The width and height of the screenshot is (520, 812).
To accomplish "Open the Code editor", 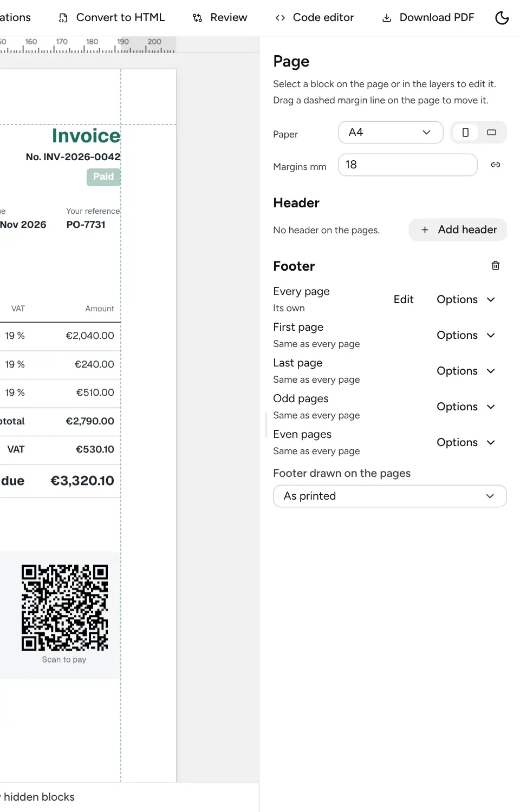I will point(315,18).
